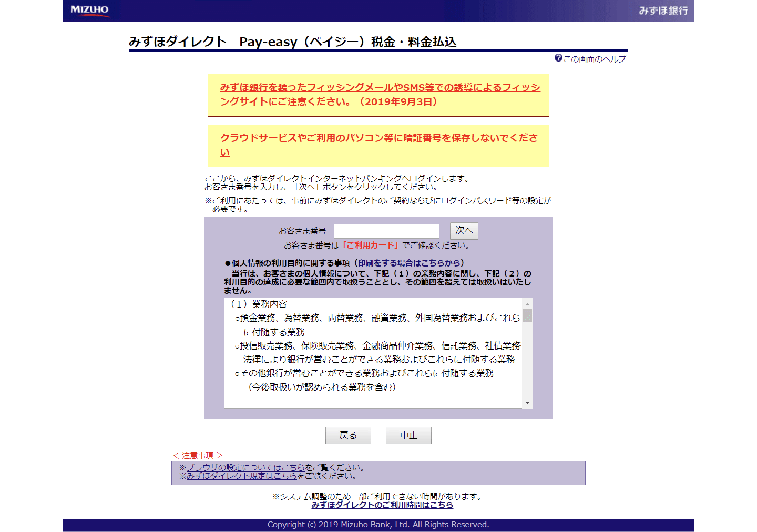Click the （1）業務内容 heading in terms box

point(258,304)
